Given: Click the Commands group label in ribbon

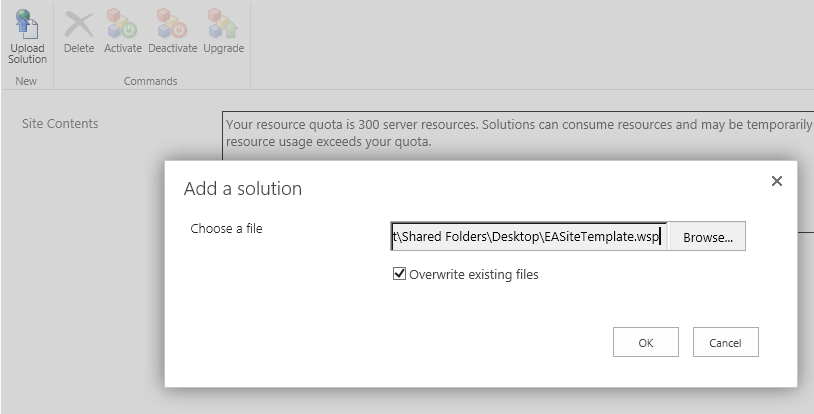Looking at the screenshot, I should point(150,81).
